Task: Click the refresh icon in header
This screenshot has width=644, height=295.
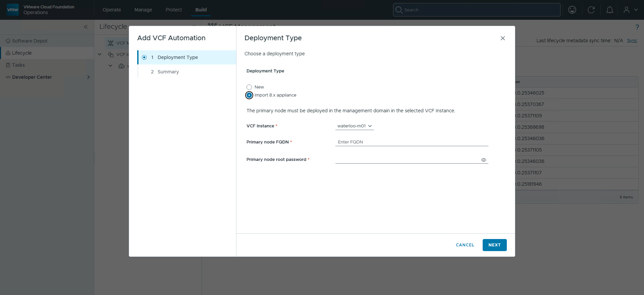Action: click(x=591, y=10)
